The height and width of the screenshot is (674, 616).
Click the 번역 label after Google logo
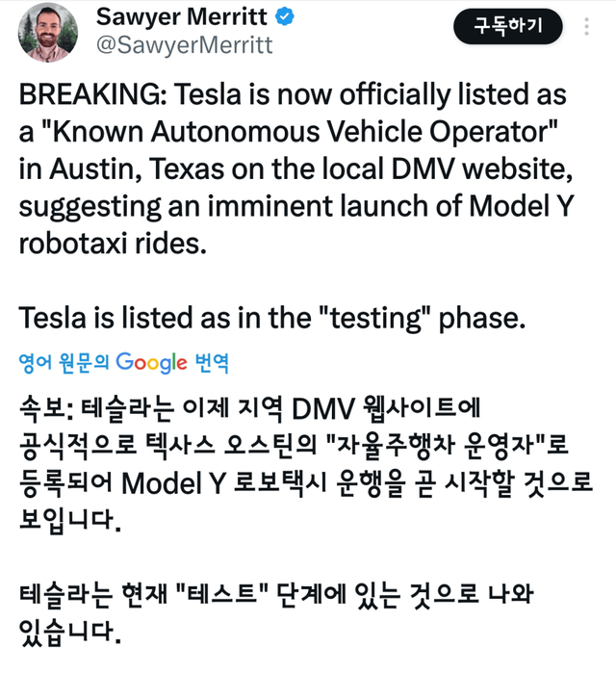coord(212,363)
